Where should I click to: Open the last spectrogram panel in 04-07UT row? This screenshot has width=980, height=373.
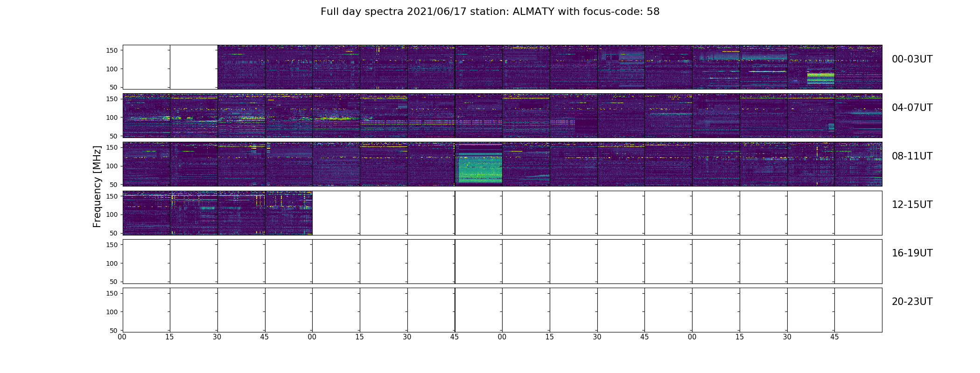pos(859,116)
